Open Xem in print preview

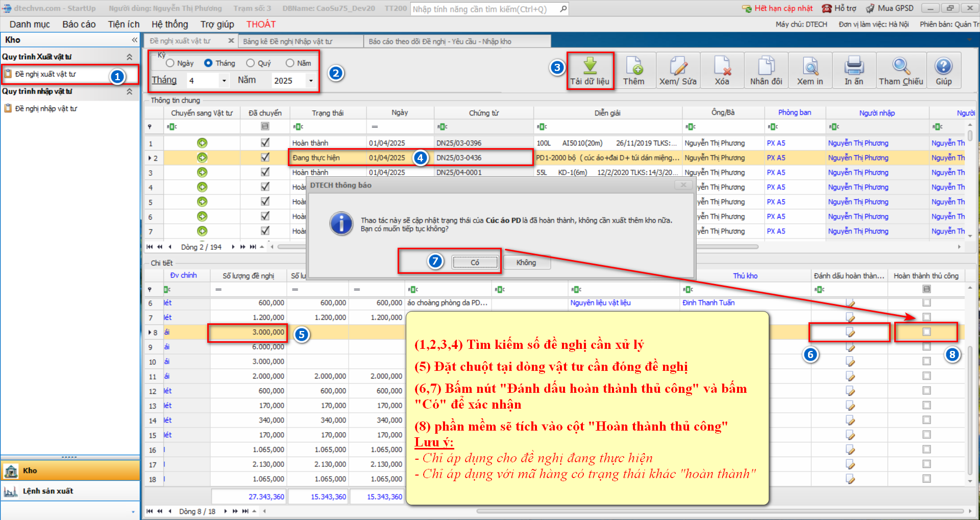(810, 66)
